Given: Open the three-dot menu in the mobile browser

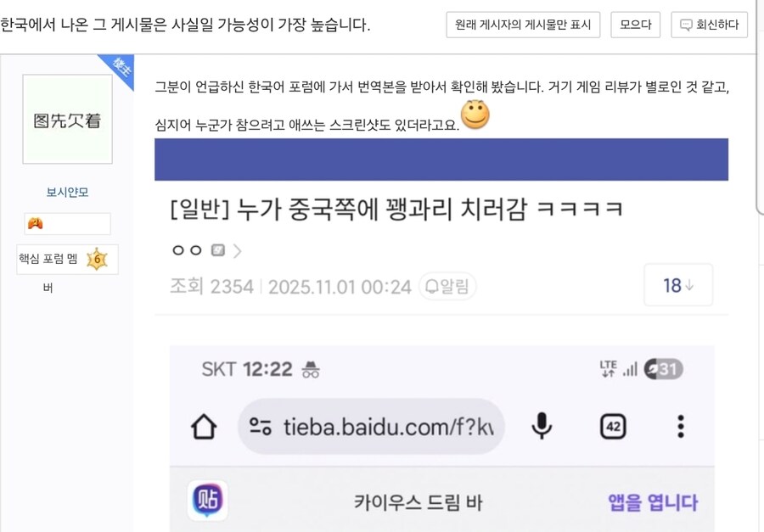Looking at the screenshot, I should click(680, 426).
